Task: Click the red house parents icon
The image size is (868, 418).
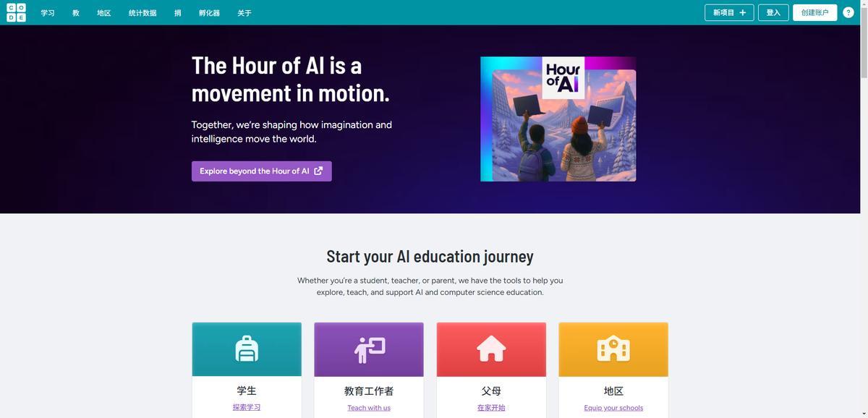Action: [491, 349]
